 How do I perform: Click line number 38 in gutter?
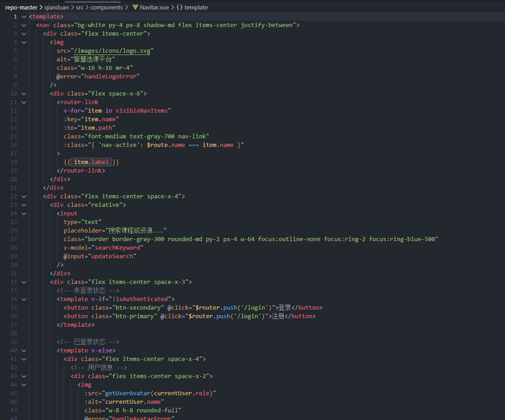point(14,333)
